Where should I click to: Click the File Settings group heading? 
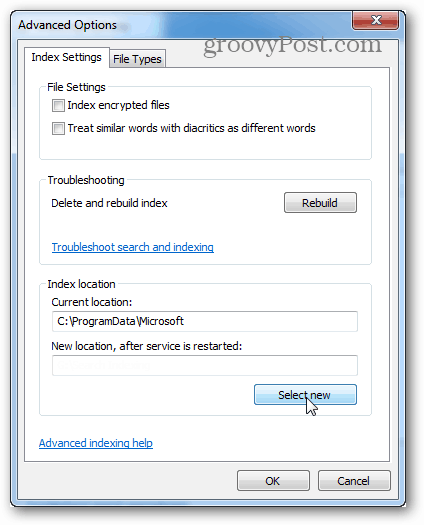76,87
